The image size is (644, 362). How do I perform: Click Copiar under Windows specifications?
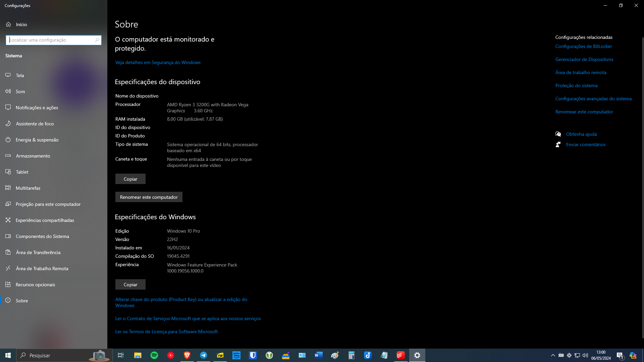(130, 285)
